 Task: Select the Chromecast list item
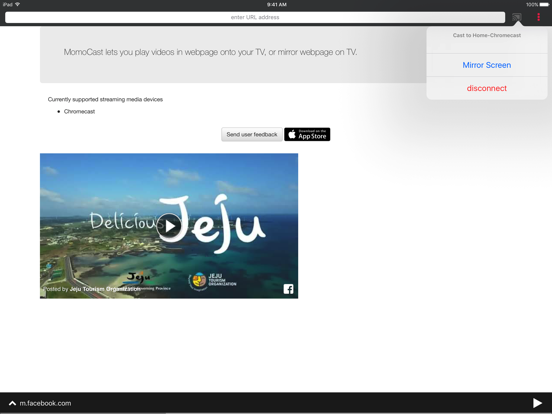pyautogui.click(x=79, y=112)
